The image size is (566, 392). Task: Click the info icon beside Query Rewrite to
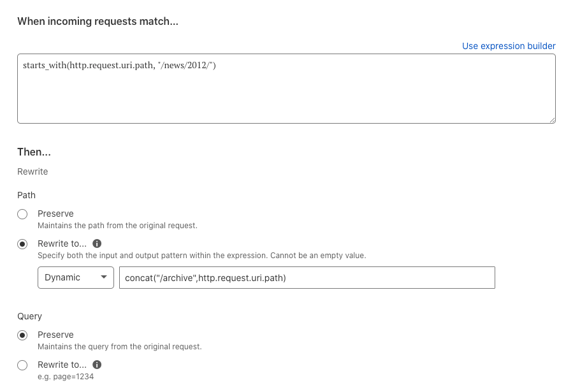coord(97,365)
